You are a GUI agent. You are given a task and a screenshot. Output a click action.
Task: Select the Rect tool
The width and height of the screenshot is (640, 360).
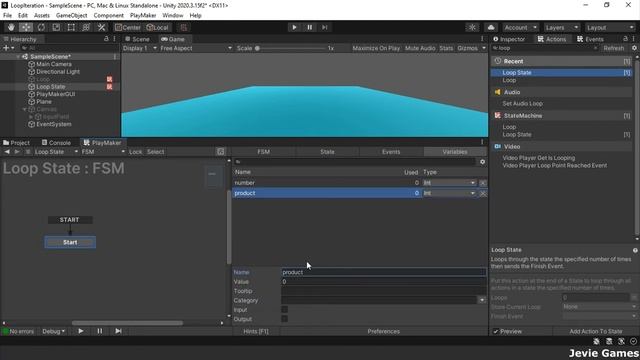(71, 27)
